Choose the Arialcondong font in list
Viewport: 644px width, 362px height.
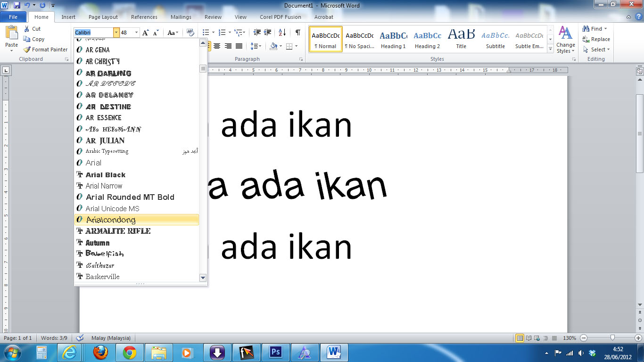(x=137, y=220)
